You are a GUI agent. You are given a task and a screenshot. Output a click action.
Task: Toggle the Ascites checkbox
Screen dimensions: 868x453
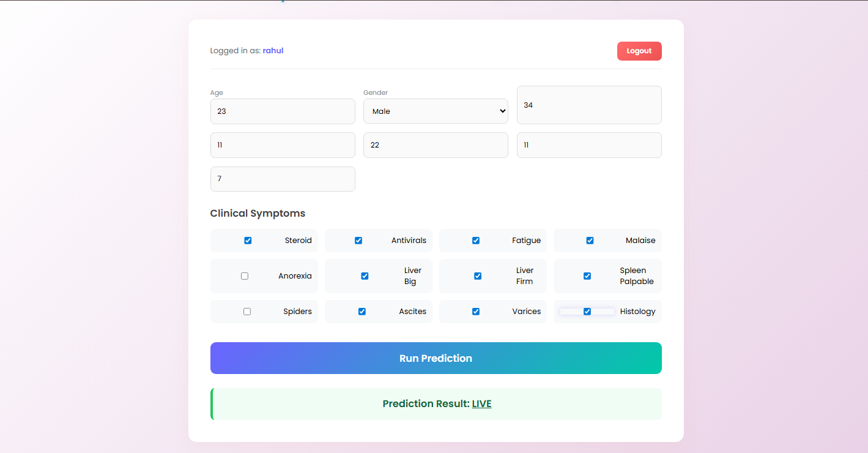point(362,312)
